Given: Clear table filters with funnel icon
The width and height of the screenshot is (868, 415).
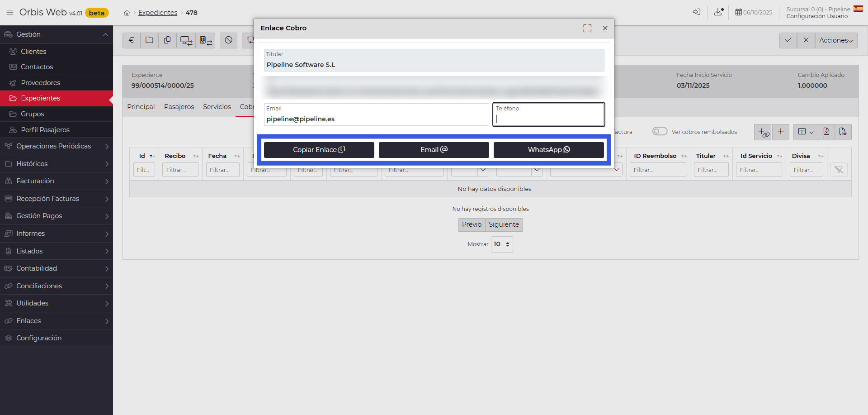Looking at the screenshot, I should tap(839, 170).
